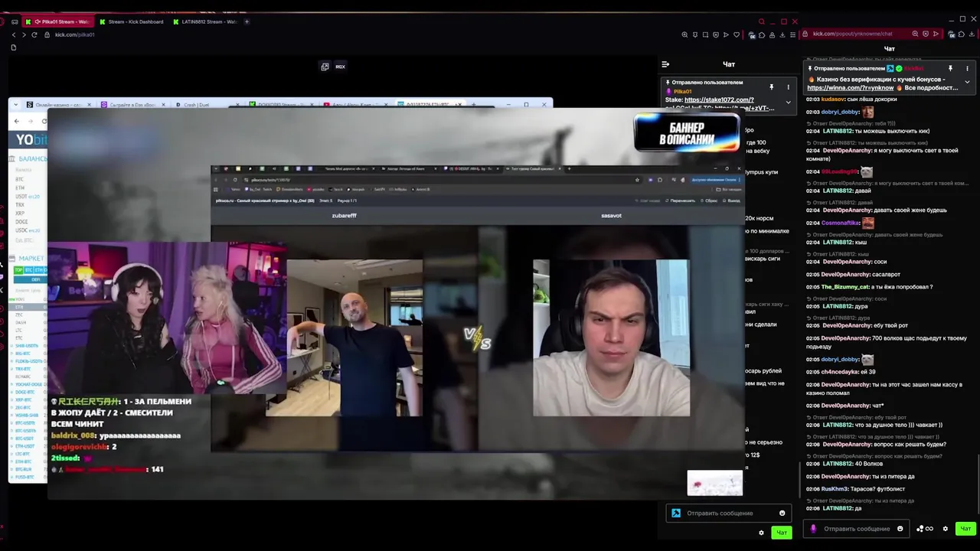Open username The_Bizumny_cat in popout chat

[846, 287]
